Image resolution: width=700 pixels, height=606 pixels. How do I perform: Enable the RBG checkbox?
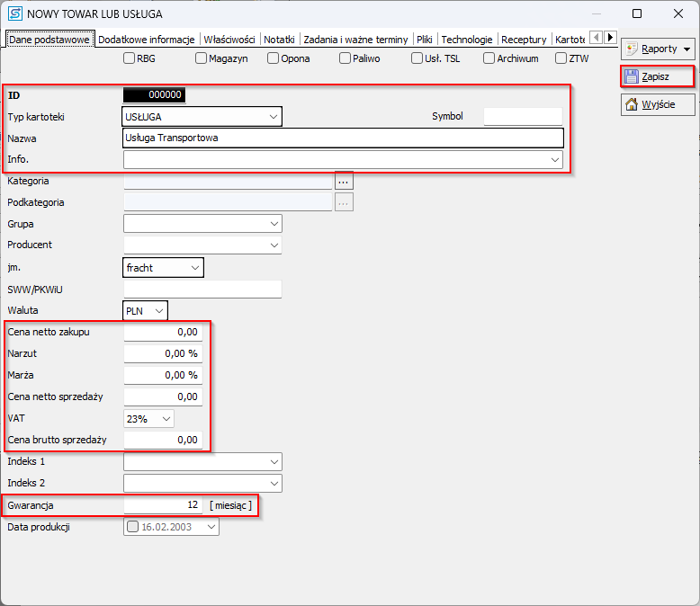(130, 58)
